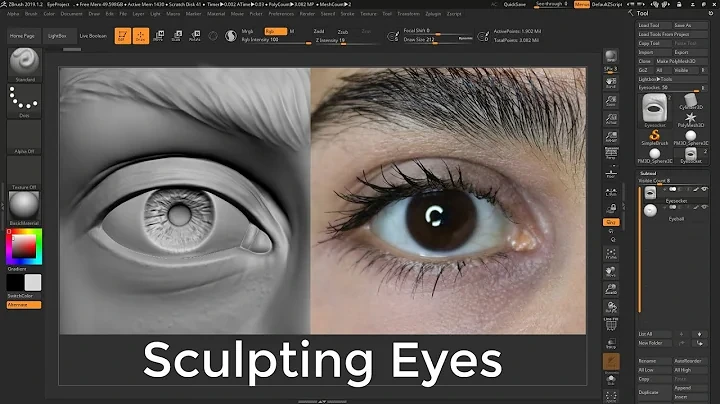
Task: Click Make PolyMesh3D button
Action: [681, 61]
